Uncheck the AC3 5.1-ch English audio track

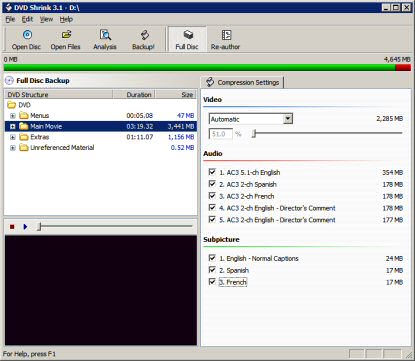point(212,172)
